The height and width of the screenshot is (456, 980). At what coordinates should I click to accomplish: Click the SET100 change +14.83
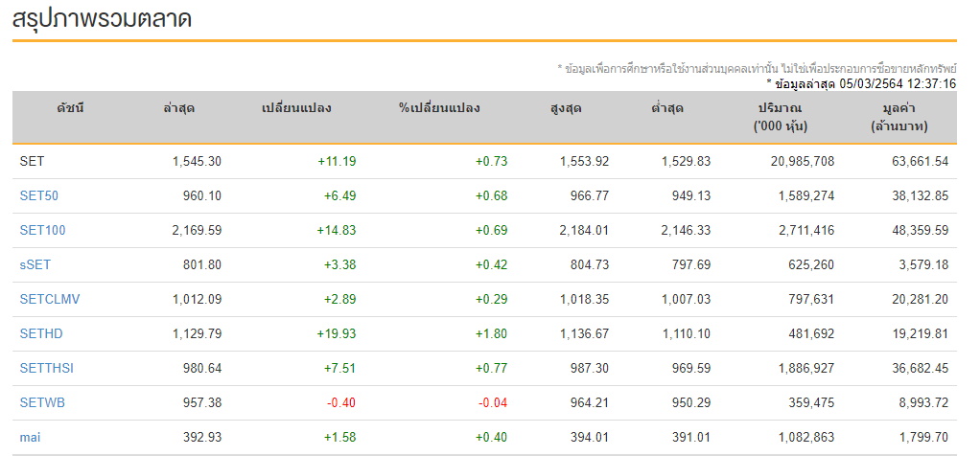pos(337,231)
